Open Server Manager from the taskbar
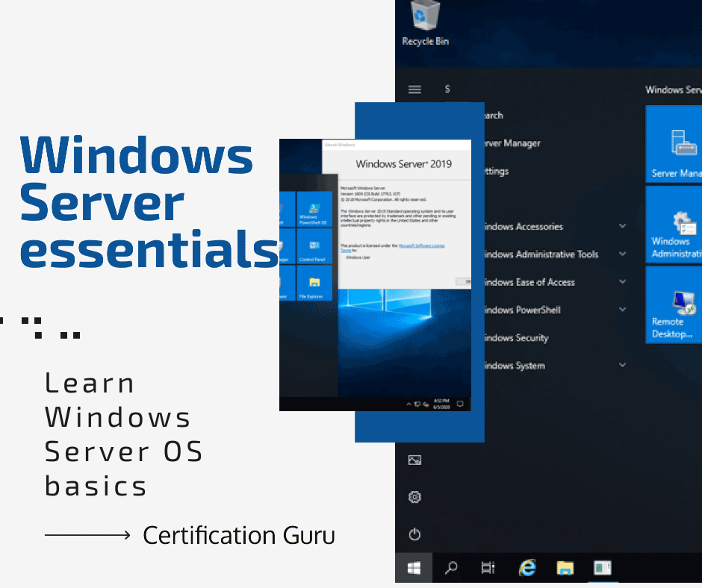 point(603,568)
